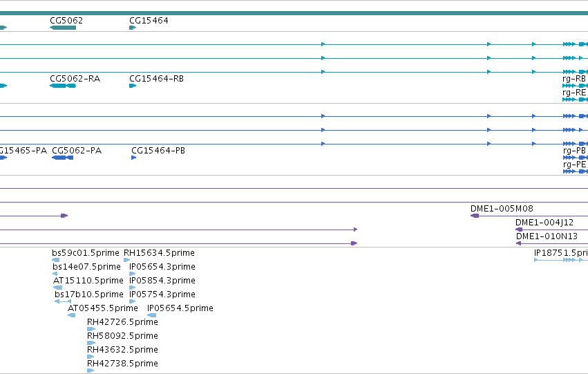588x374 pixels.
Task: Click the IP05654.3prime EST glyph
Action: point(132,274)
